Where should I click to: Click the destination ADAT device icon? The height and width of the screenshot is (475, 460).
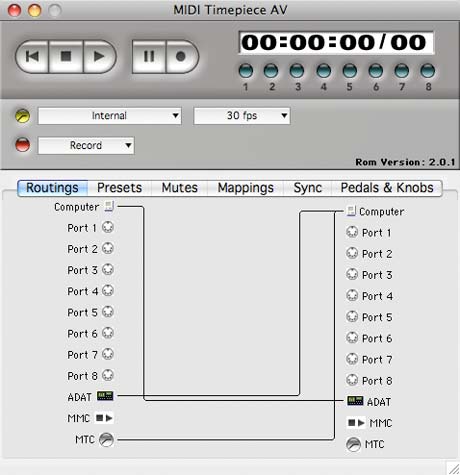pyautogui.click(x=355, y=401)
